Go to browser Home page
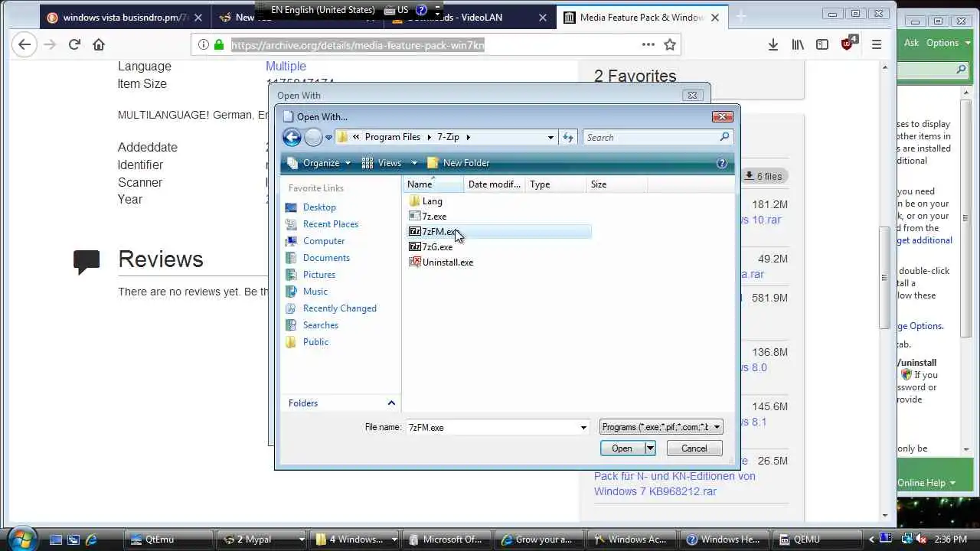Image resolution: width=980 pixels, height=551 pixels. (x=99, y=44)
